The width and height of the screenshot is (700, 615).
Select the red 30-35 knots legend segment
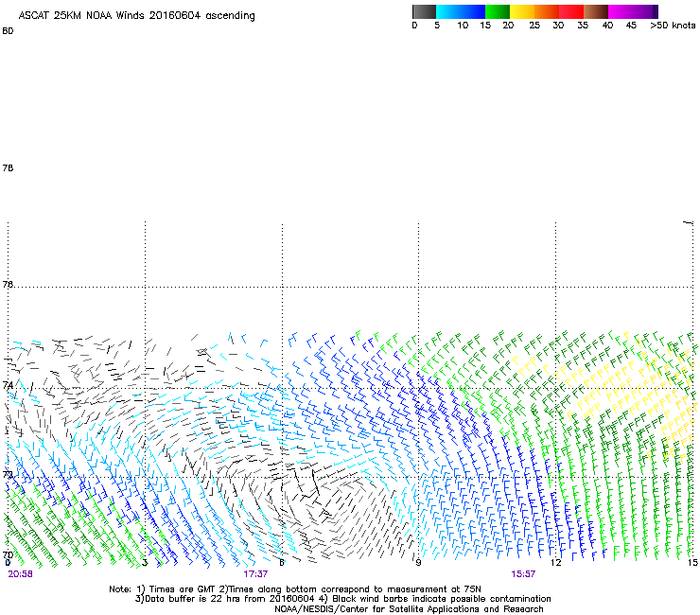[x=571, y=11]
